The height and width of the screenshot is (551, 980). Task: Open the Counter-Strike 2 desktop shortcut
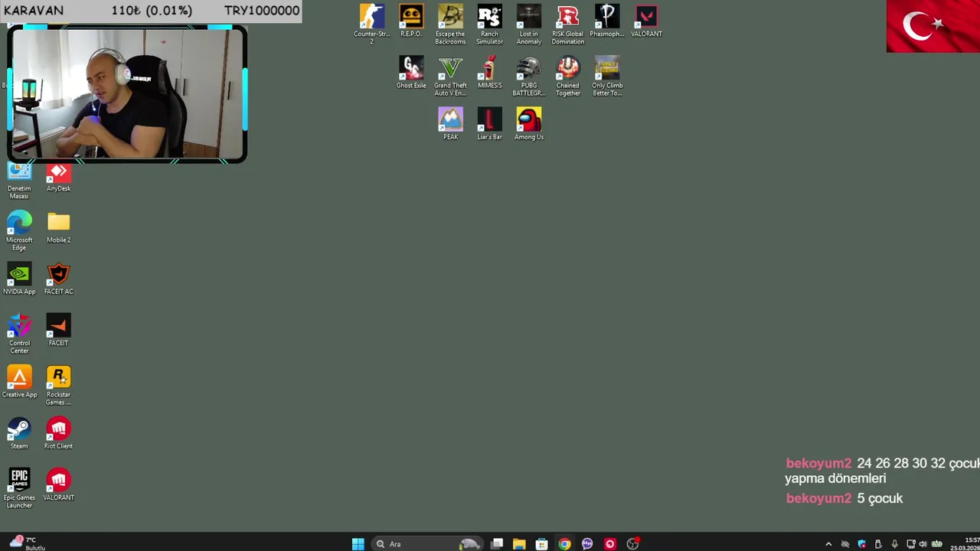[x=372, y=24]
